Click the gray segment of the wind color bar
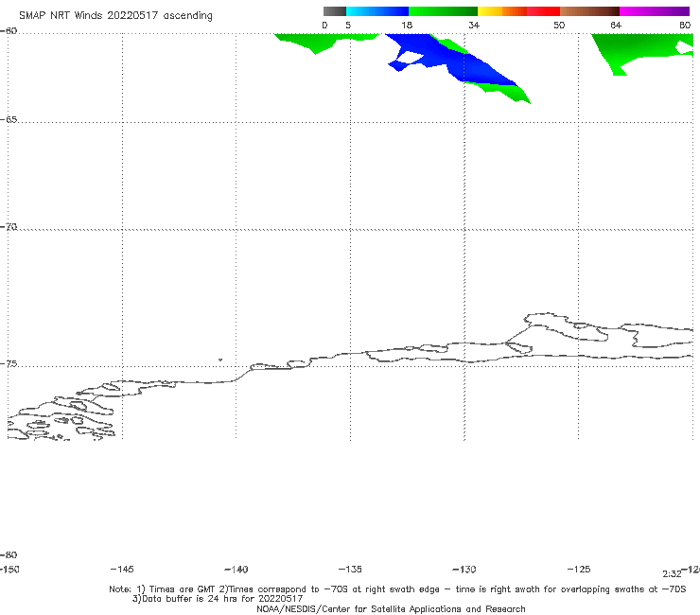700x615 pixels. point(335,11)
